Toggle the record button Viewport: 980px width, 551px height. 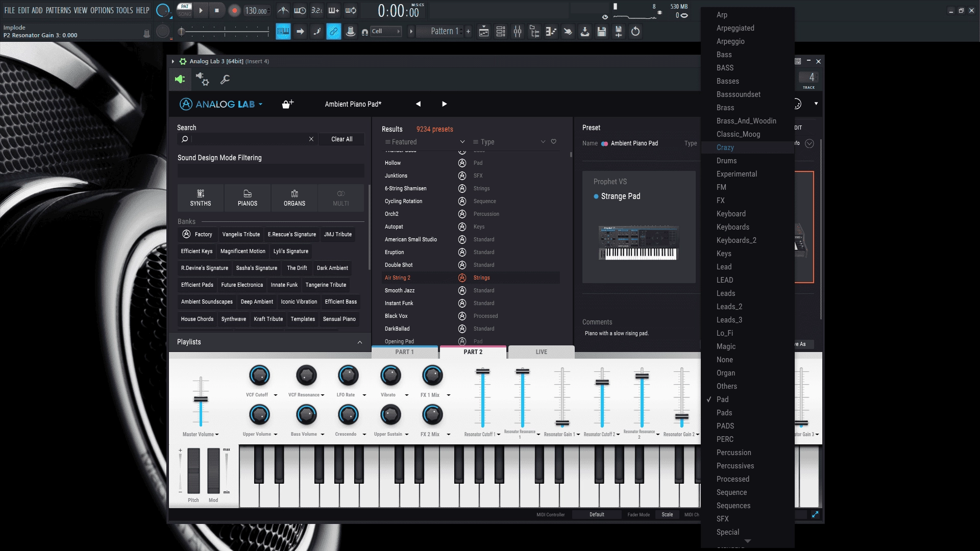point(234,11)
